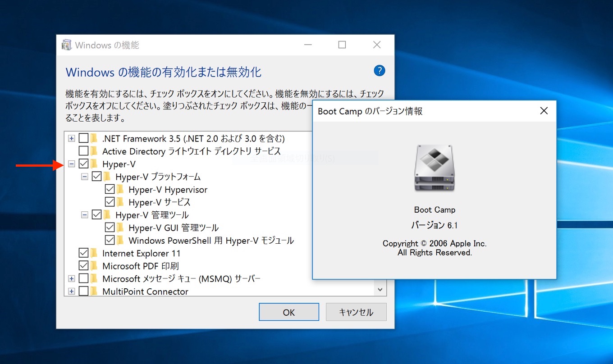Click the help question mark icon
Screen dimensions: 613x364
pos(380,71)
